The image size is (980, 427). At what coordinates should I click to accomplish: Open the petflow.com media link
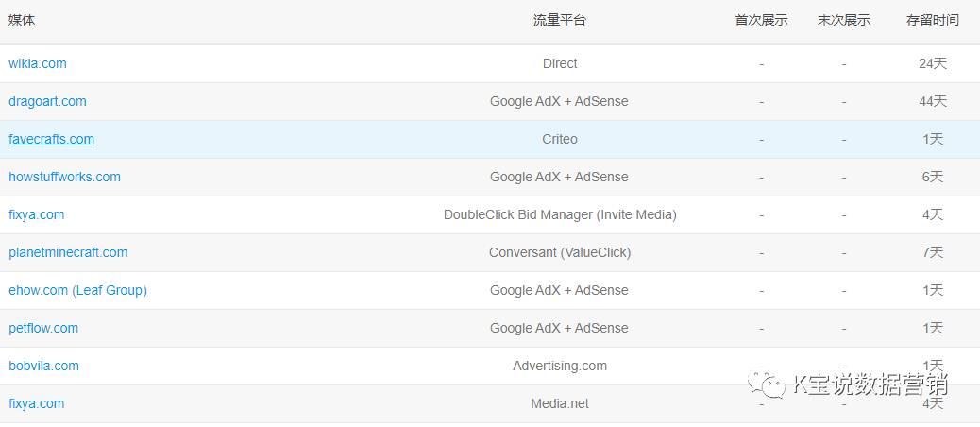point(43,328)
